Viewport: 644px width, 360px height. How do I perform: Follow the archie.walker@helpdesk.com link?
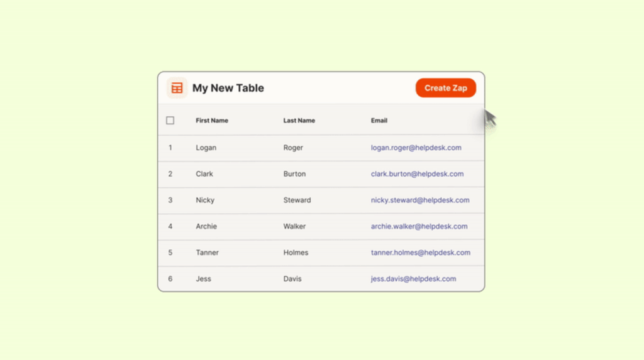pyautogui.click(x=419, y=226)
